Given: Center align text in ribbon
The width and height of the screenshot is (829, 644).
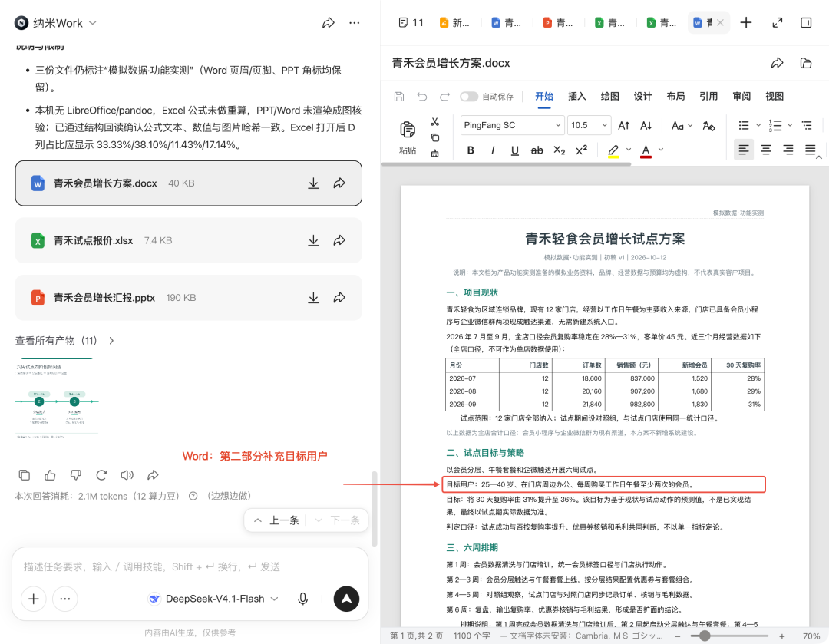Looking at the screenshot, I should pyautogui.click(x=765, y=150).
